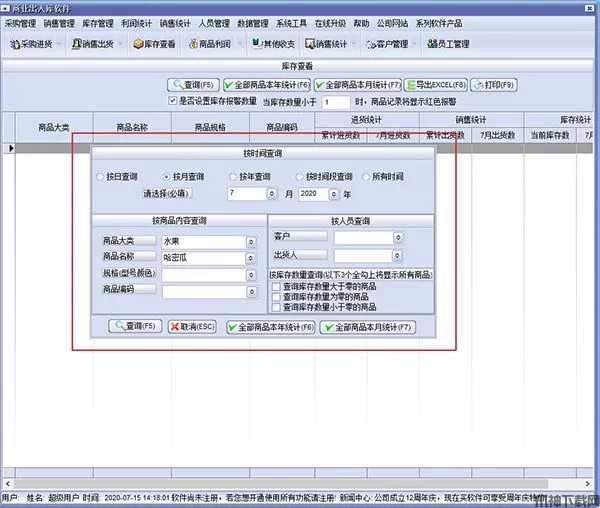
Task: Open the 商品名称 dropdown showing 哈密瓜
Action: pyautogui.click(x=249, y=257)
